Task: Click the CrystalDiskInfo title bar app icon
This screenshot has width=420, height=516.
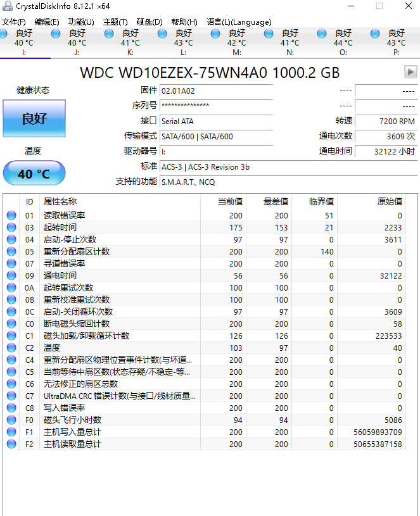Action: click(7, 6)
